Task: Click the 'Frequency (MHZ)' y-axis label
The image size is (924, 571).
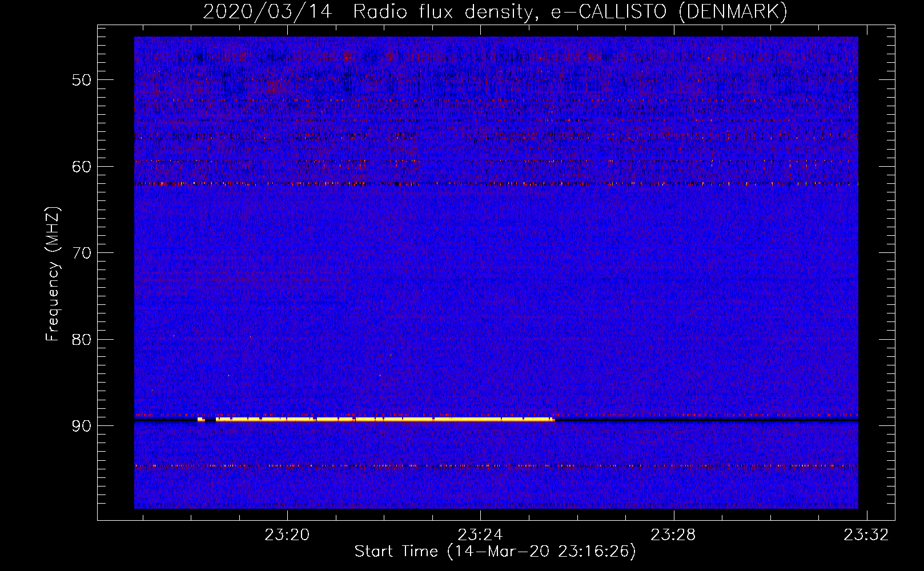Action: [x=53, y=274]
